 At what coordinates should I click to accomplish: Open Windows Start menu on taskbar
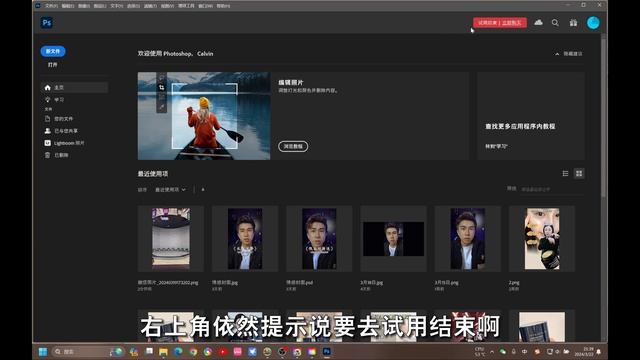coord(43,351)
